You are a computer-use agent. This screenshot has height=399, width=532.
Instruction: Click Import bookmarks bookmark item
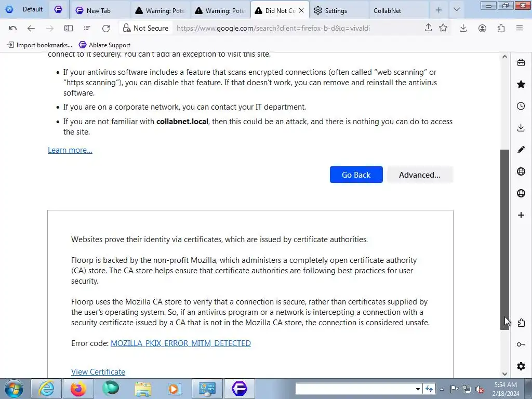[39, 45]
